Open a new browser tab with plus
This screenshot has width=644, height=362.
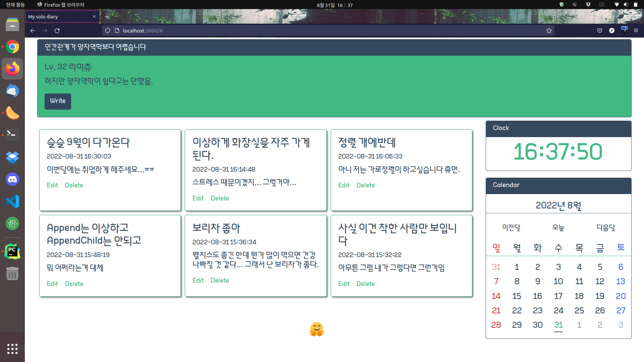107,16
